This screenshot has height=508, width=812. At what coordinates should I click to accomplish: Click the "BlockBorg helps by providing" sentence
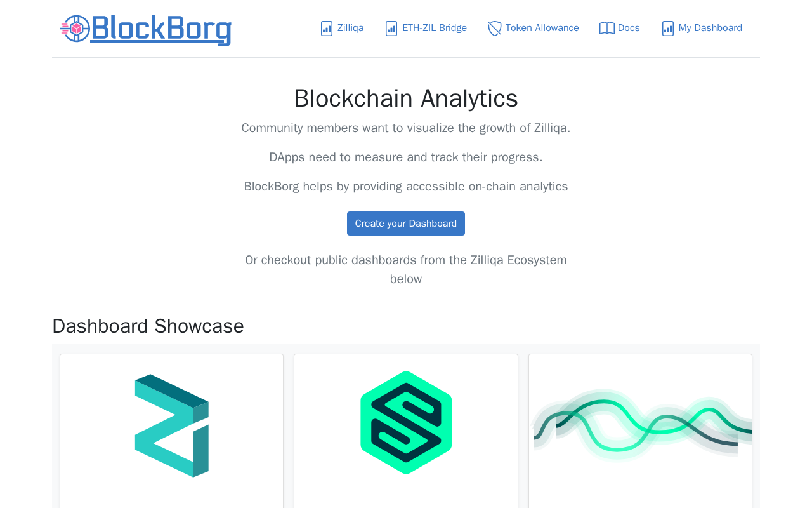click(x=406, y=187)
